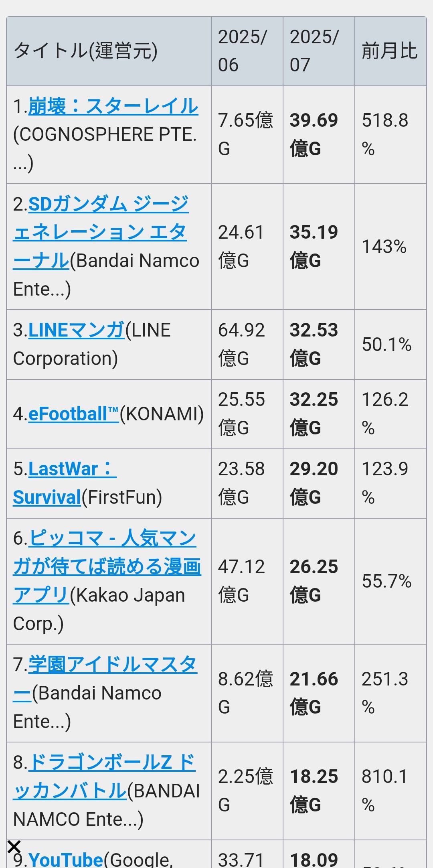
Task: Open the ドラゴンボールZ ドッカンバトル link
Action: pos(104,777)
